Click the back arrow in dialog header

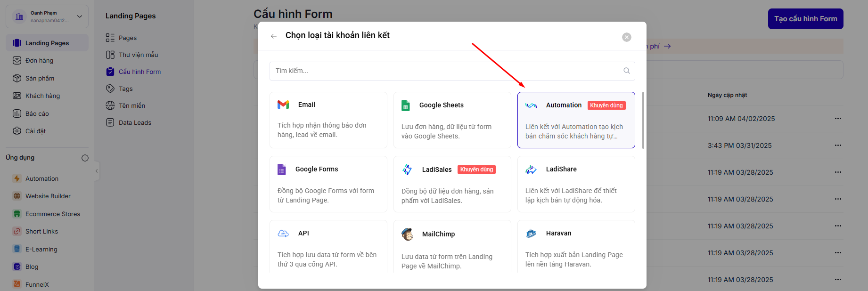point(274,36)
